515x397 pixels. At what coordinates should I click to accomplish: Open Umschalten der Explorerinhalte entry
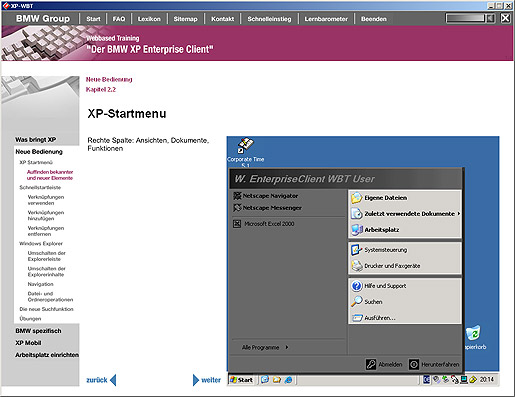[x=47, y=272]
